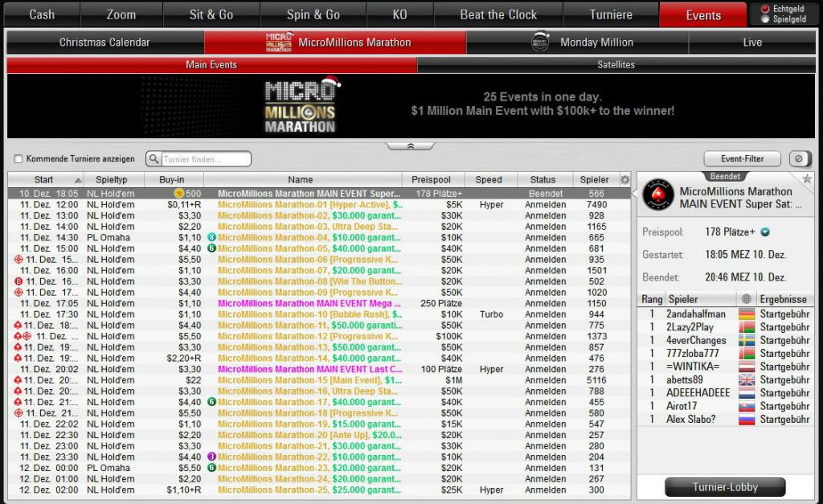The image size is (823, 504).
Task: Click the red spade icon on Marathon-15 row
Action: [18, 380]
